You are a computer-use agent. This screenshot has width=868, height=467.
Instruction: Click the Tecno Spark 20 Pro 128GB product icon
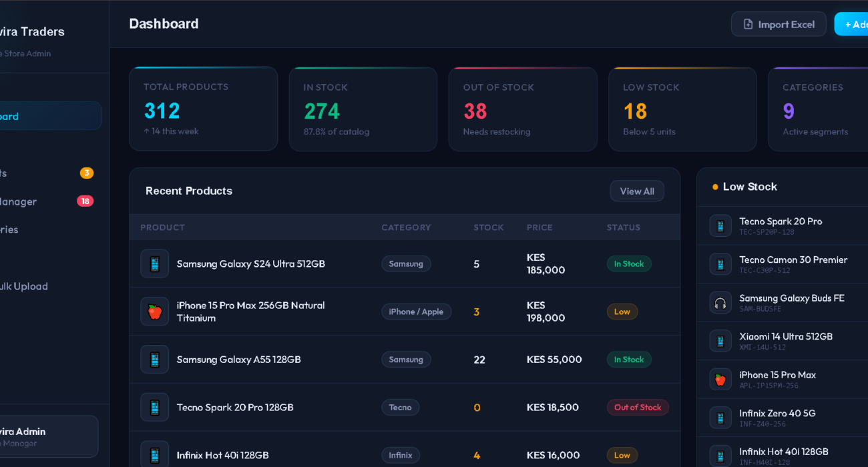point(154,407)
